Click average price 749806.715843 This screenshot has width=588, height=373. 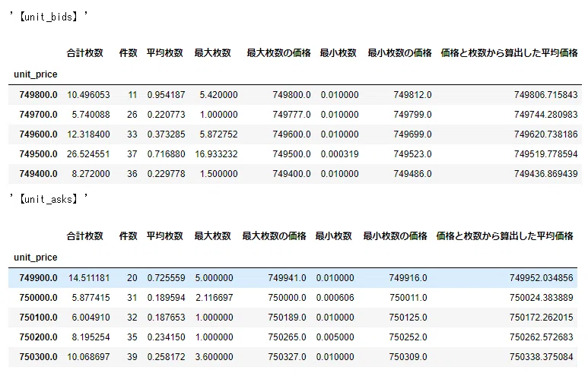[546, 95]
